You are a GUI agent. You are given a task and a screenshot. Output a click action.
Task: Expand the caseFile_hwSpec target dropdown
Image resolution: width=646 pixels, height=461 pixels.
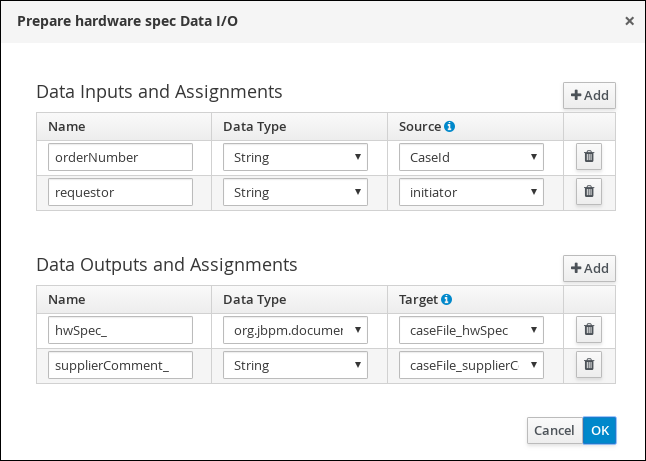click(x=470, y=330)
